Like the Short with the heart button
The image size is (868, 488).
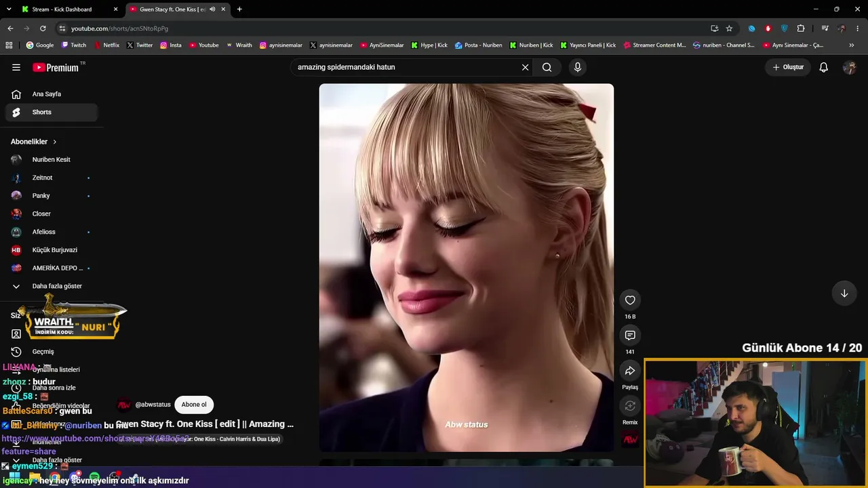pyautogui.click(x=630, y=300)
